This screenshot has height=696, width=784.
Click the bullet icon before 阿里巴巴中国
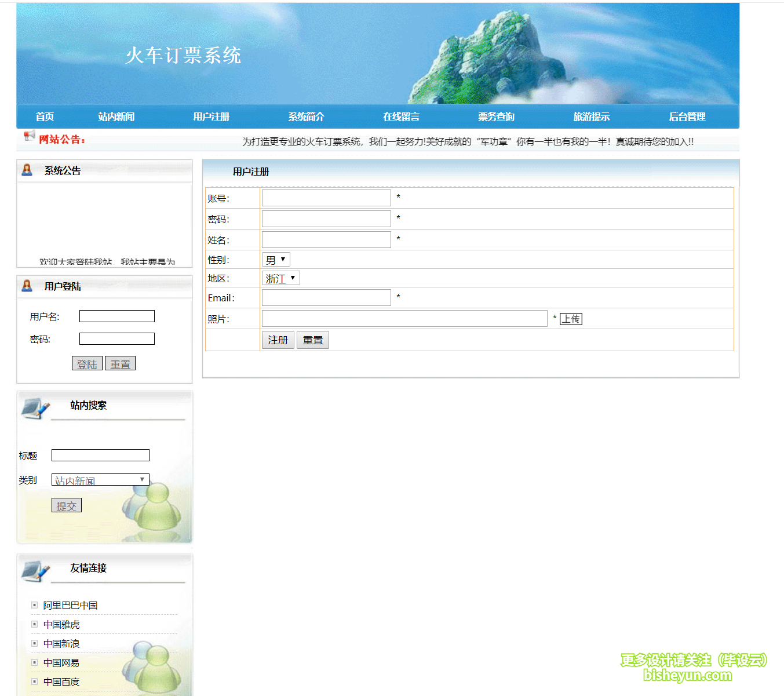[x=34, y=605]
